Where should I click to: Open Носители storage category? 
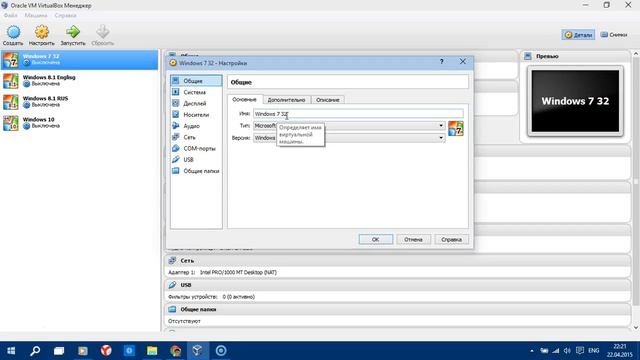[196, 115]
